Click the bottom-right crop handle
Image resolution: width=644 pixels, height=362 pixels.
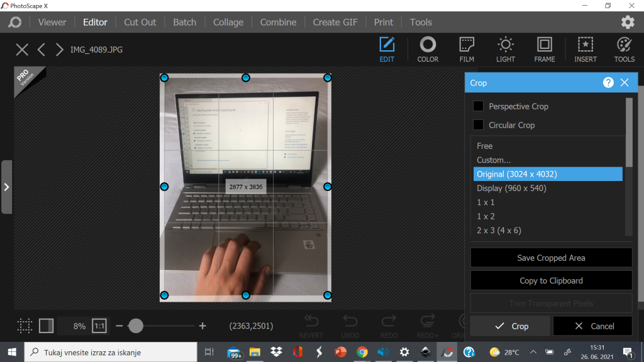coord(327,295)
